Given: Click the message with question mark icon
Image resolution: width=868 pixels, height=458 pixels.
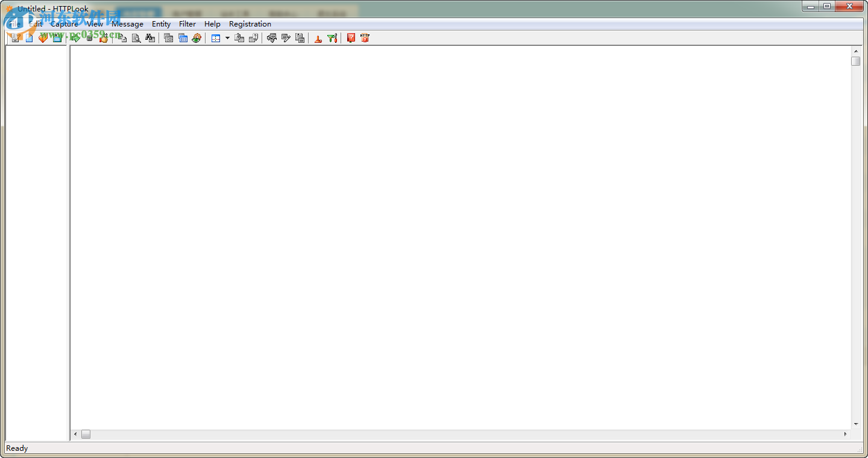Looking at the screenshot, I should pyautogui.click(x=253, y=38).
